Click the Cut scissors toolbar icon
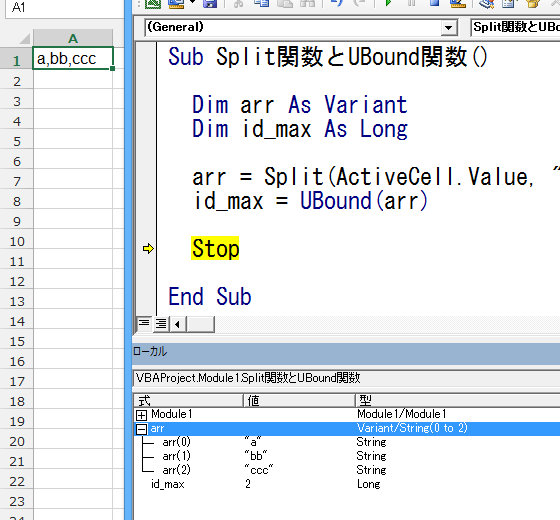Screen dimensions: 560x520 tap(238, 4)
